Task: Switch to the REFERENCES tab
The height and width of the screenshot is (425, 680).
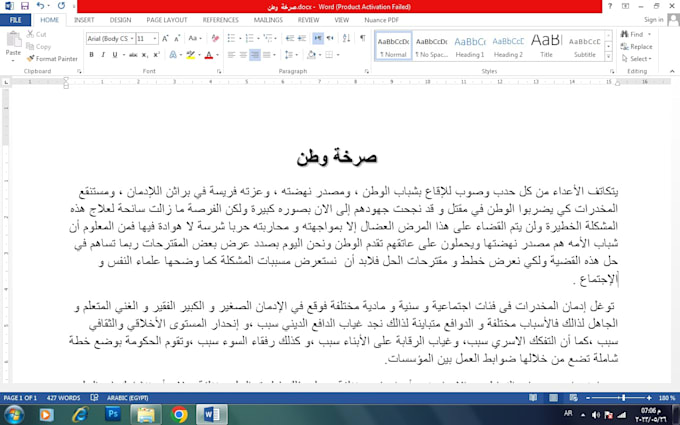Action: [220, 20]
